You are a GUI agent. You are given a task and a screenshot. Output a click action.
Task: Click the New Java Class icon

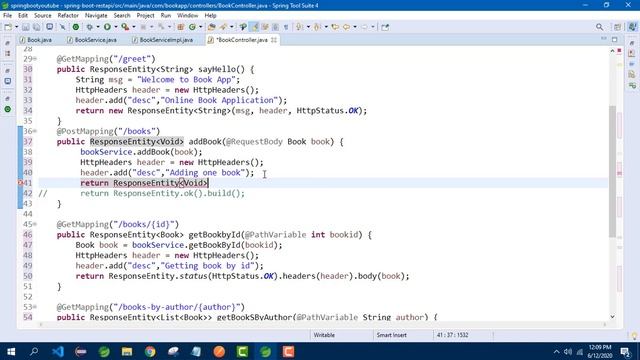tap(192, 27)
